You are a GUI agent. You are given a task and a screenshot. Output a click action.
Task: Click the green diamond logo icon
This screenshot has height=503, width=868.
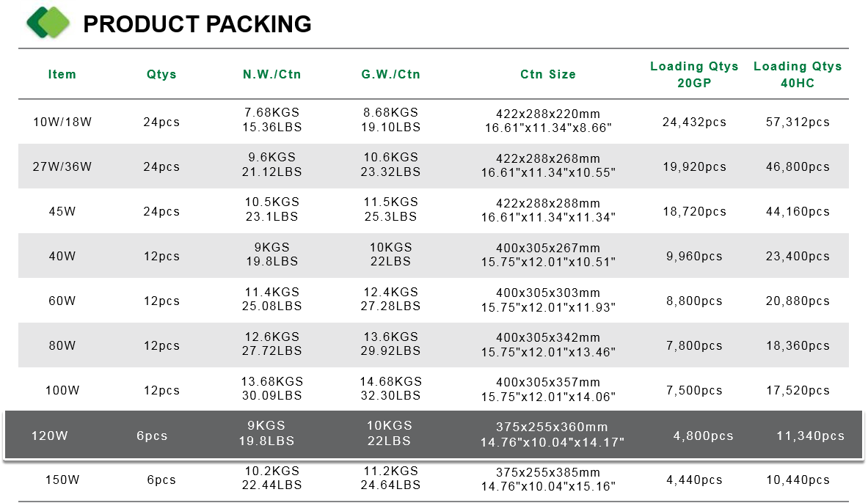(48, 23)
